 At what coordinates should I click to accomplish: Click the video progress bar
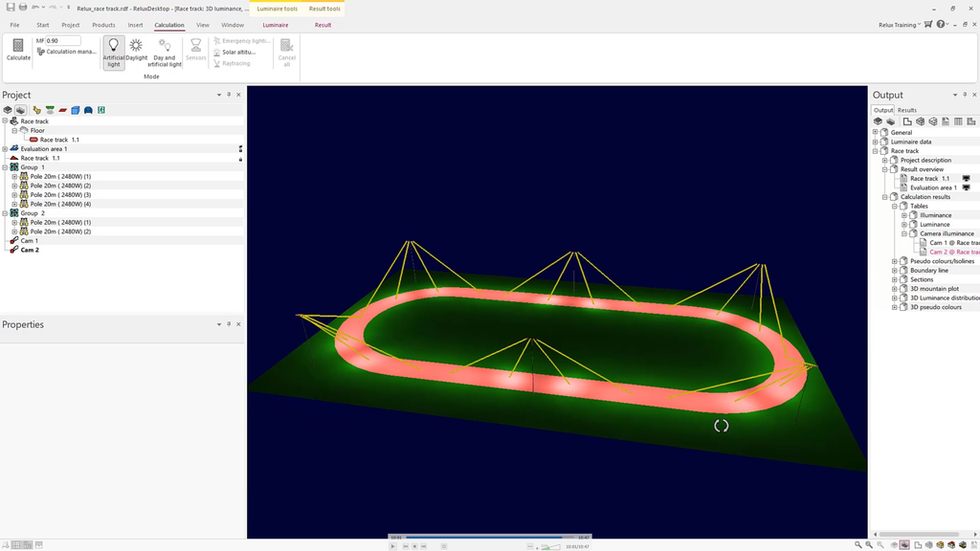[x=490, y=538]
